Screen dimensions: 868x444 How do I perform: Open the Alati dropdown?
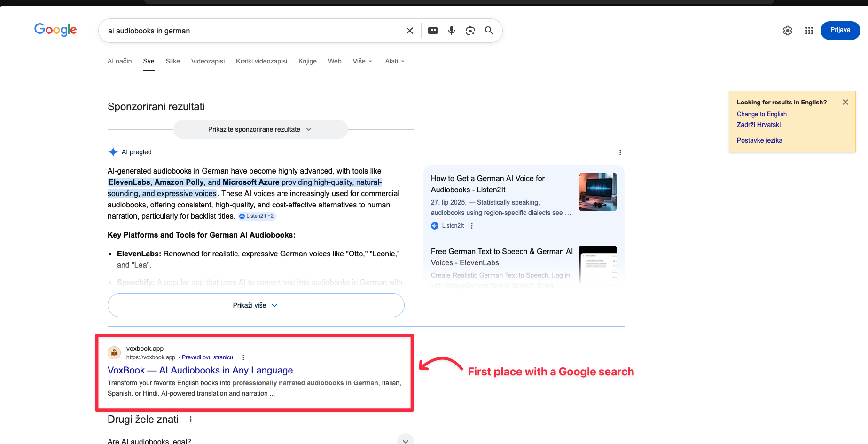point(395,61)
